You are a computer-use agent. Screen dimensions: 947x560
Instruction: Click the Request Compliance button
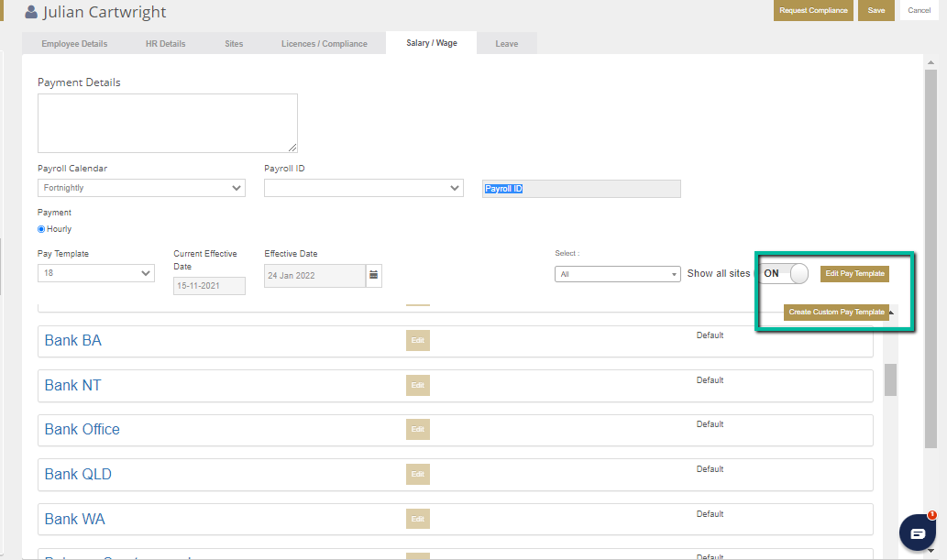813,10
